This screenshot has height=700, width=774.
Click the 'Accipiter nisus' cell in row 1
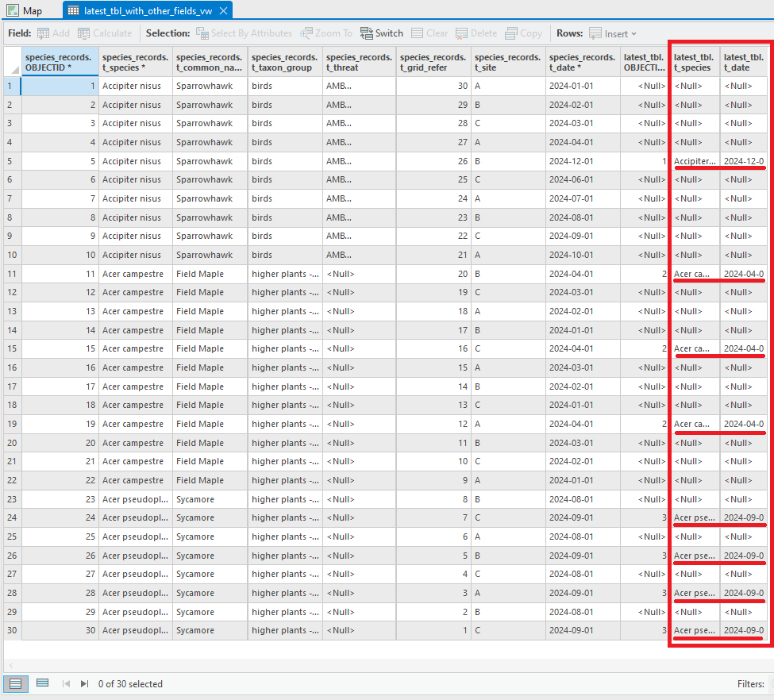pos(136,86)
